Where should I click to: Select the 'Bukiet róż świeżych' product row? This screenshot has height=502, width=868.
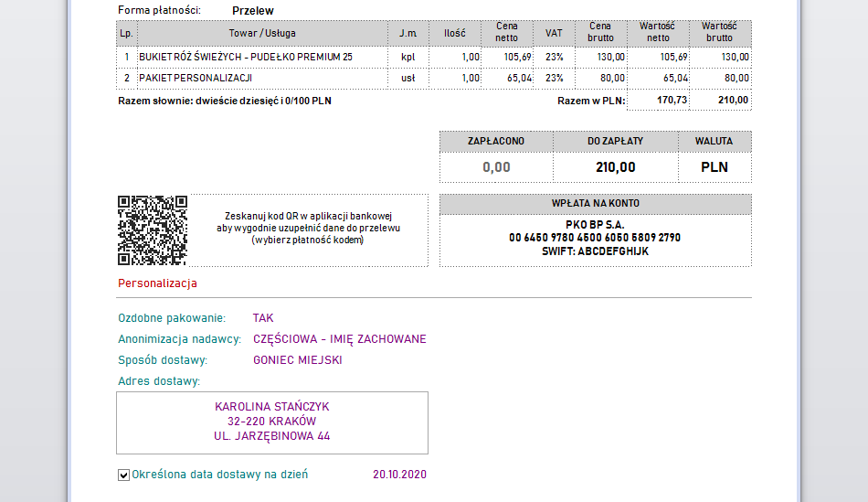point(245,57)
